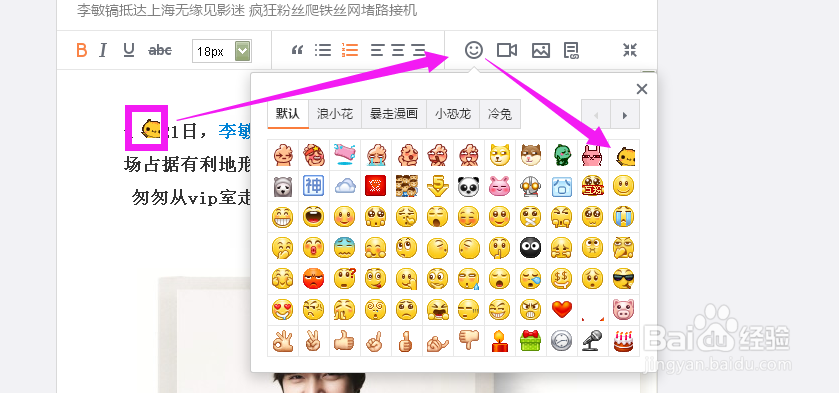
Task: Choose the birthday cake emoticon
Action: tap(624, 341)
